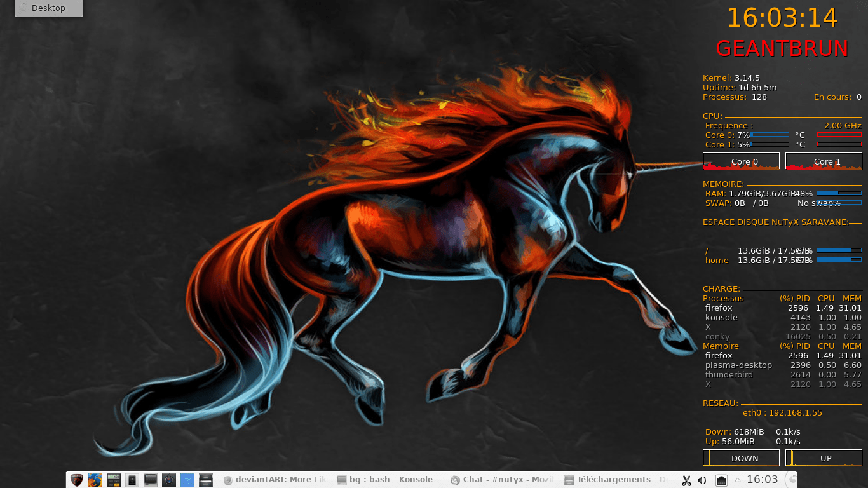Open the Desktop toolbox button
Image resolution: width=868 pixels, height=488 pixels.
coord(48,8)
